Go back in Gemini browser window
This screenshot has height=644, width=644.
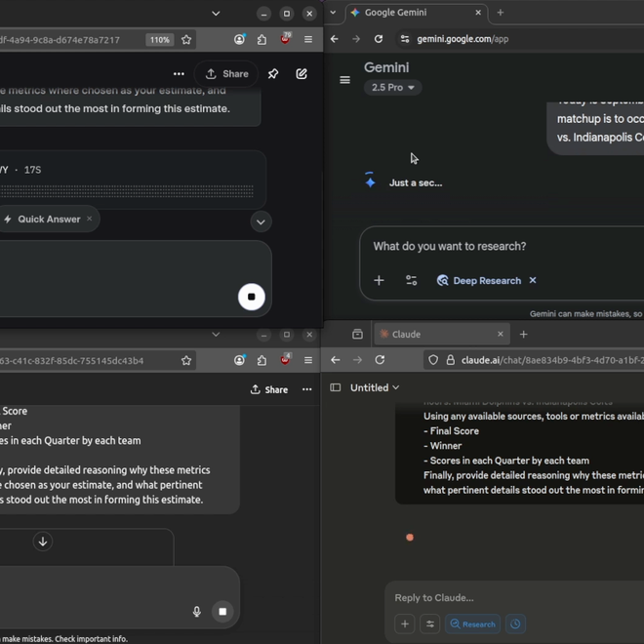[335, 39]
